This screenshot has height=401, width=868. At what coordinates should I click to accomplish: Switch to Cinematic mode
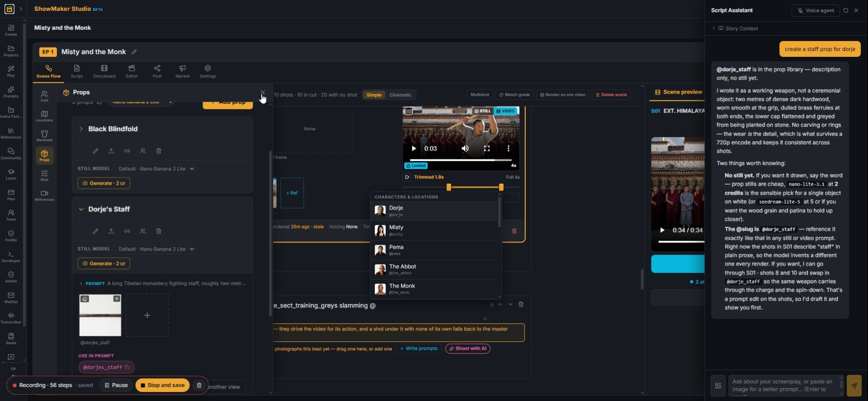click(x=401, y=95)
